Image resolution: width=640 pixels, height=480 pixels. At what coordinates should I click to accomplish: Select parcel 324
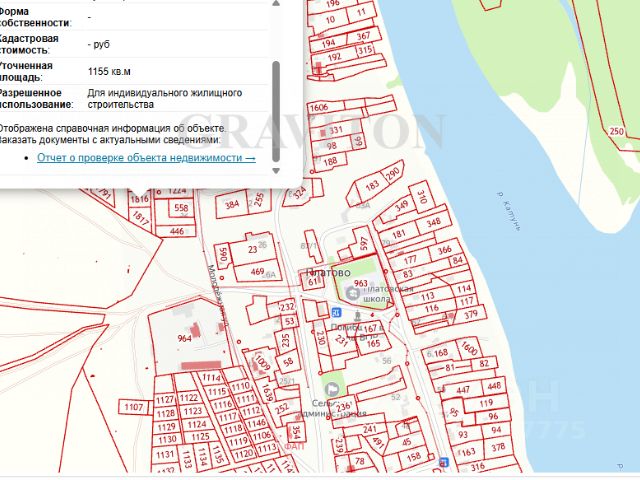tap(300, 192)
